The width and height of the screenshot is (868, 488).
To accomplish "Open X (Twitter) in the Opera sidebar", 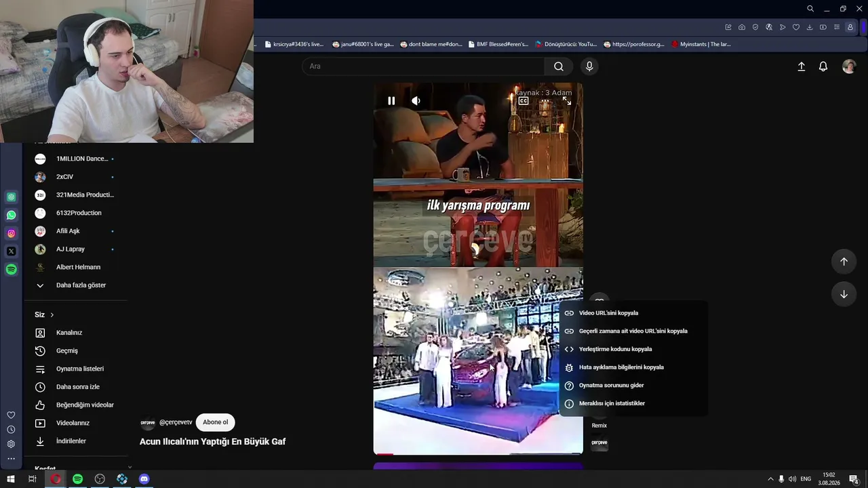I will tap(11, 251).
